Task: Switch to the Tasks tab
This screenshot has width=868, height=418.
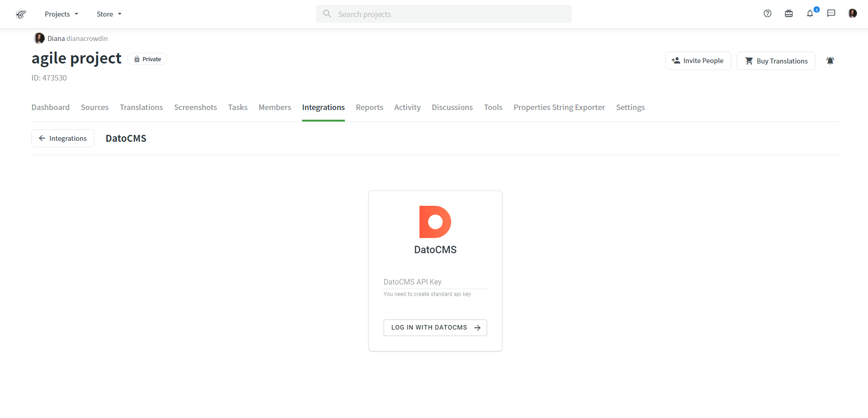Action: [x=238, y=107]
